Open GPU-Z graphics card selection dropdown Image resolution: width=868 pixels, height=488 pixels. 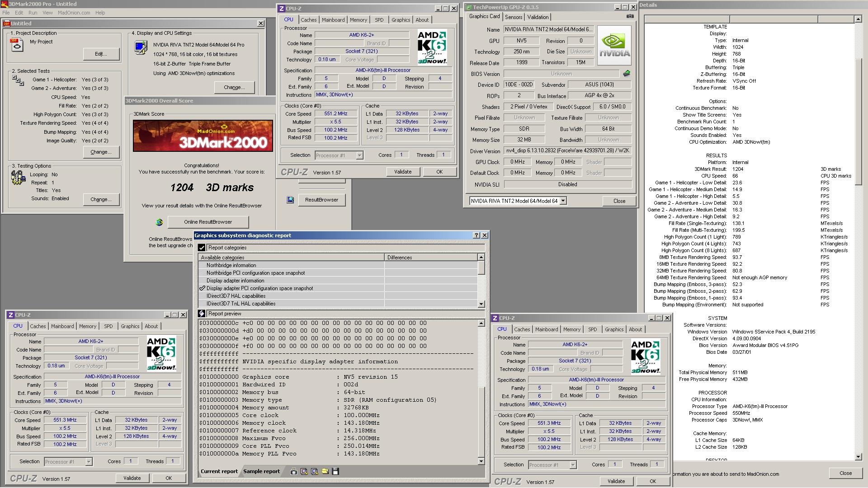point(563,201)
